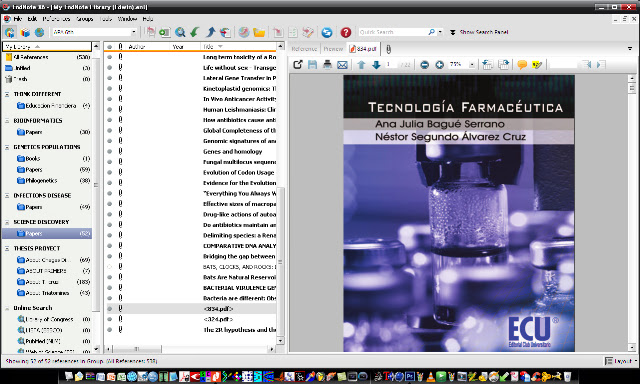Viewport: 640px width, 384px height.
Task: Click the Open File folder icon
Action: click(259, 32)
